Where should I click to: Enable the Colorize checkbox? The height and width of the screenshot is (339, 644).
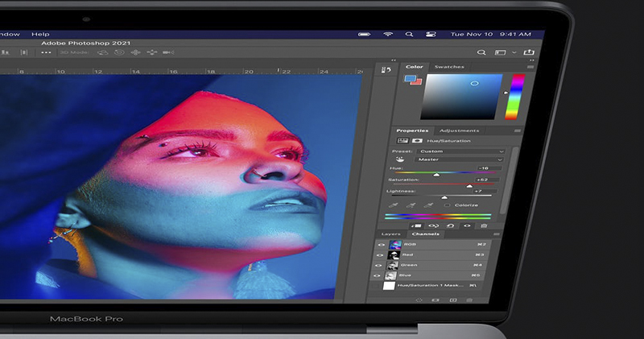pos(447,205)
